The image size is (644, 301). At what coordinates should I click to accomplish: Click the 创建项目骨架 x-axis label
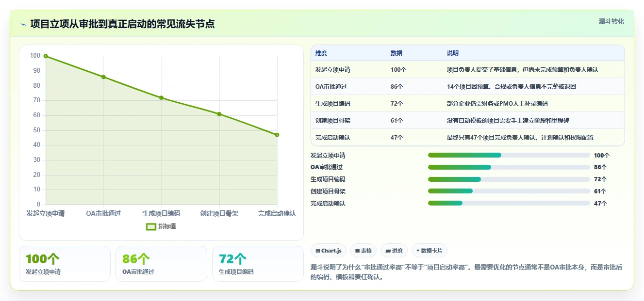pyautogui.click(x=219, y=213)
